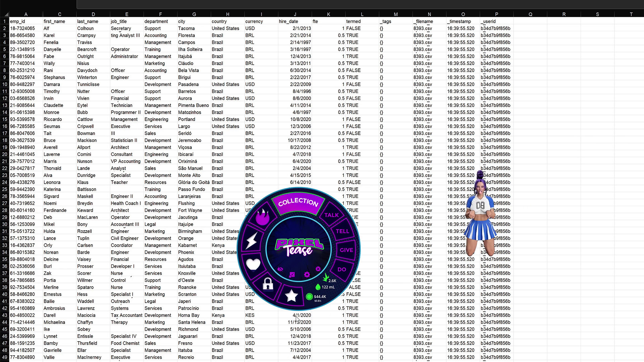Select the last name cell Thursfield
Image resolution: width=644 pixels, height=362 pixels.
(93, 343)
